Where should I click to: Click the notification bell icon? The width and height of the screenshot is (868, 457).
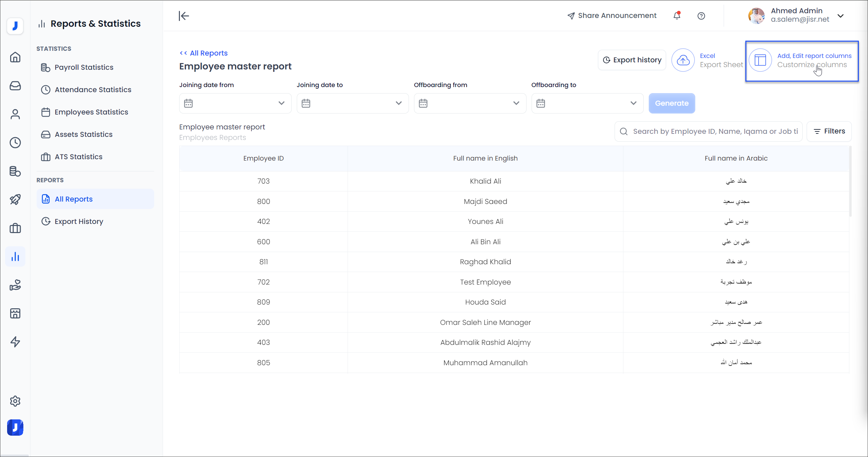click(677, 16)
